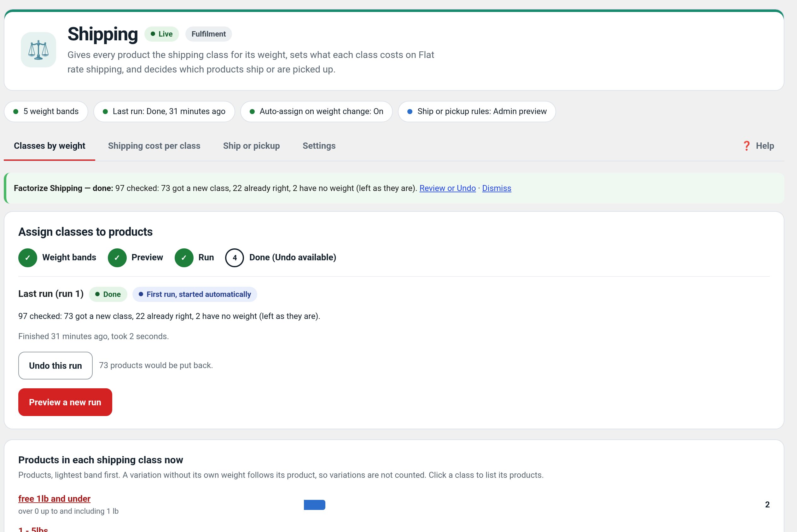This screenshot has height=532, width=797.
Task: Click the Preview step checkmark circle
Action: [x=117, y=258]
